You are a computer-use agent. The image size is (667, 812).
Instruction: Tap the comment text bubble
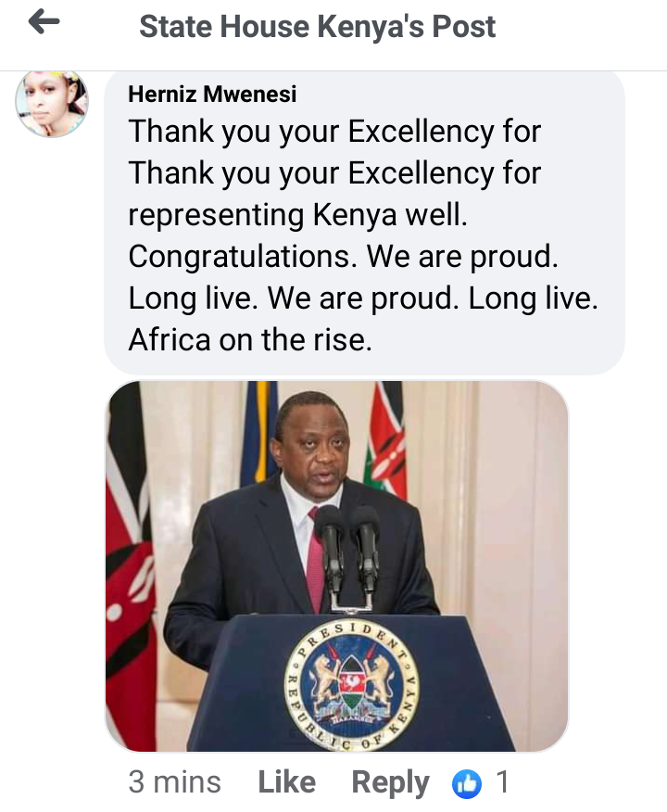tap(364, 222)
